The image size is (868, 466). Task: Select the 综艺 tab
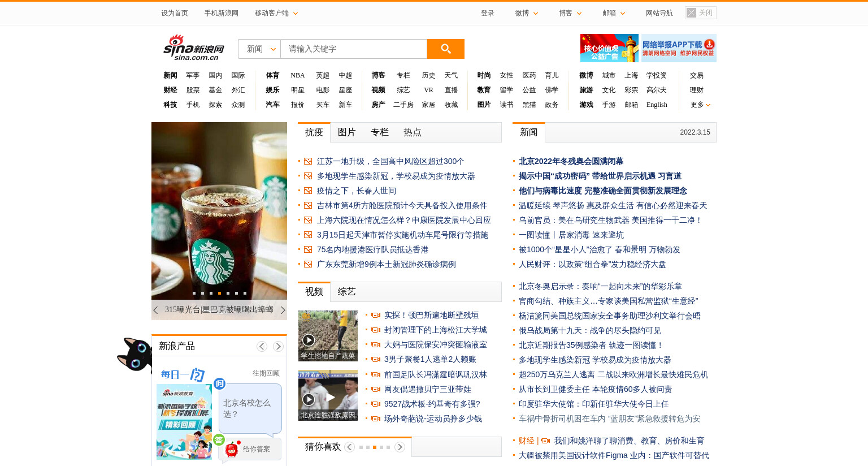pos(347,292)
